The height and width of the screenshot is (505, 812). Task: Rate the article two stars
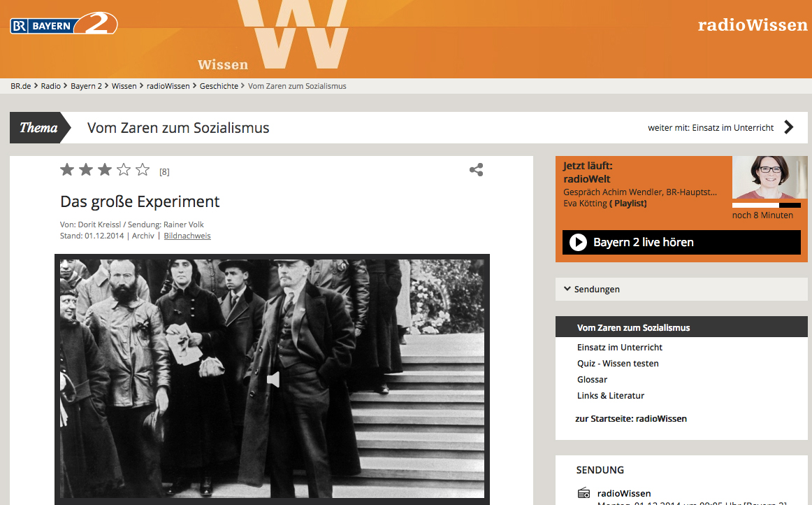coord(86,169)
